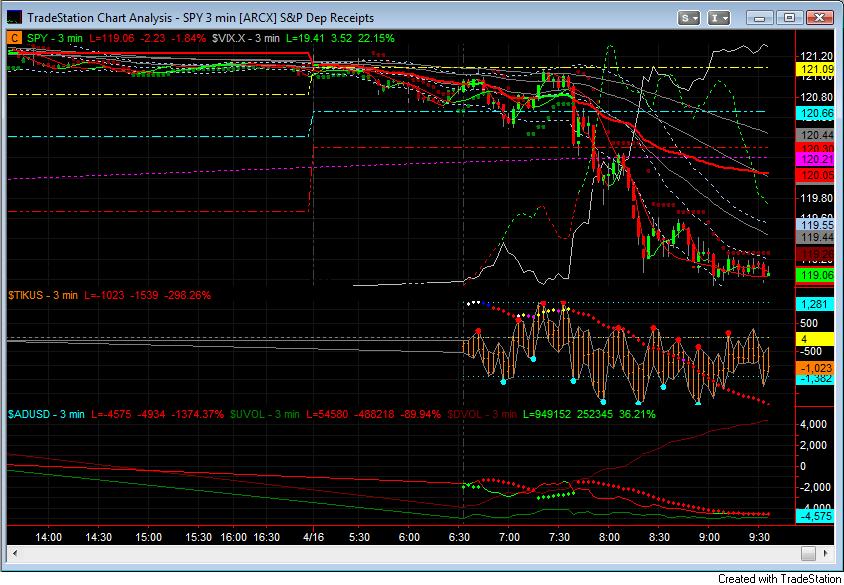Select the '$DVOL - 3 min' label
The image size is (844, 585).
(x=482, y=414)
